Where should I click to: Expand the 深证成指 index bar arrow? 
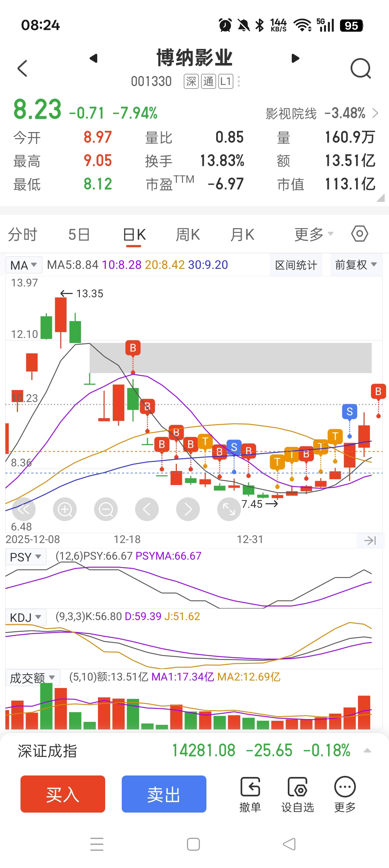367,750
